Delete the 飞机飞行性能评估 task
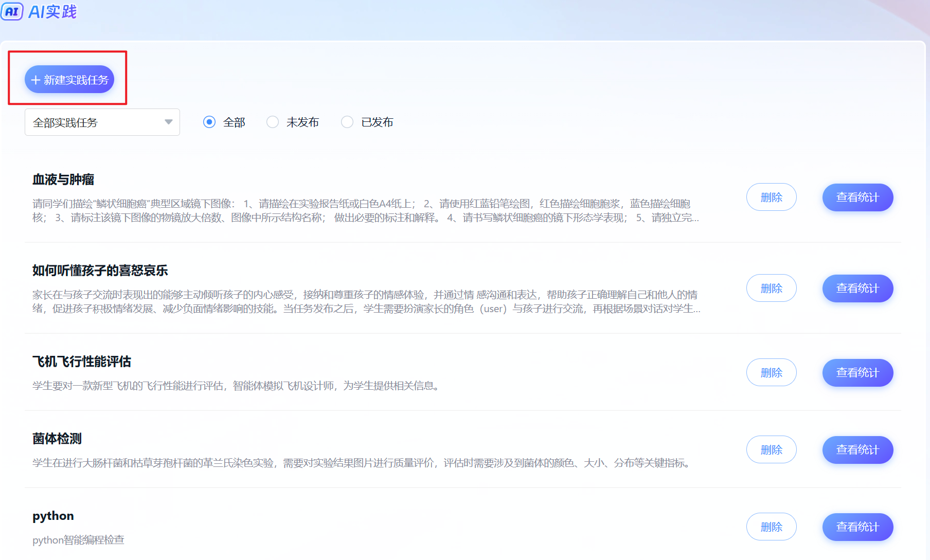The height and width of the screenshot is (560, 930). pos(771,373)
